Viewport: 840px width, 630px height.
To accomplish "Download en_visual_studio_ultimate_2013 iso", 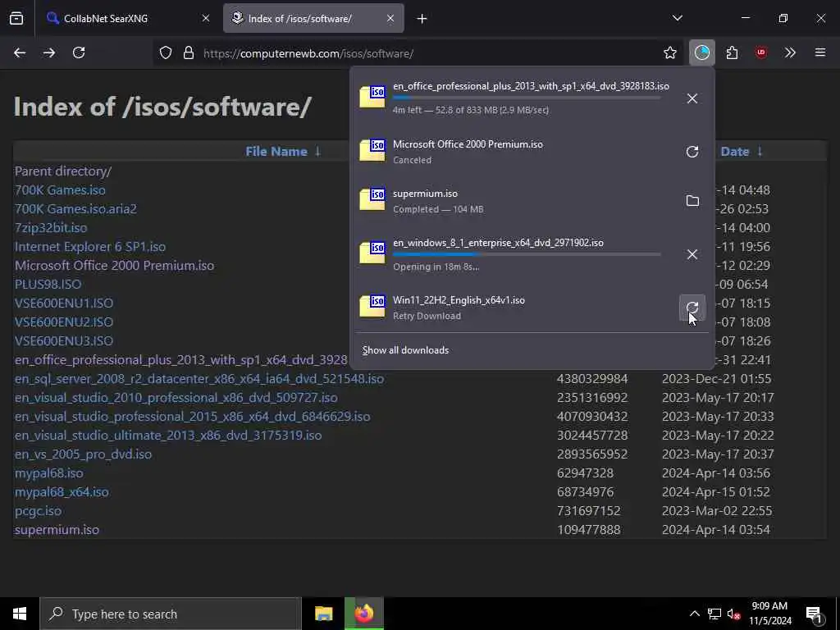I will [168, 436].
